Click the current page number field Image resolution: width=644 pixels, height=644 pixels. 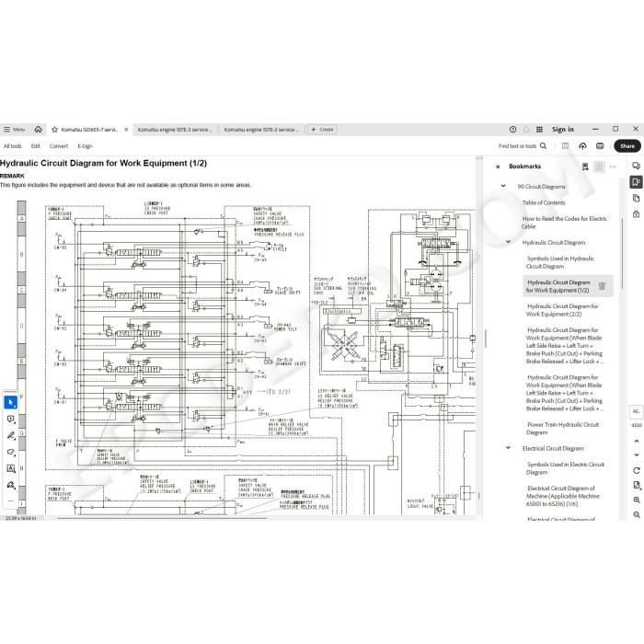(x=636, y=411)
